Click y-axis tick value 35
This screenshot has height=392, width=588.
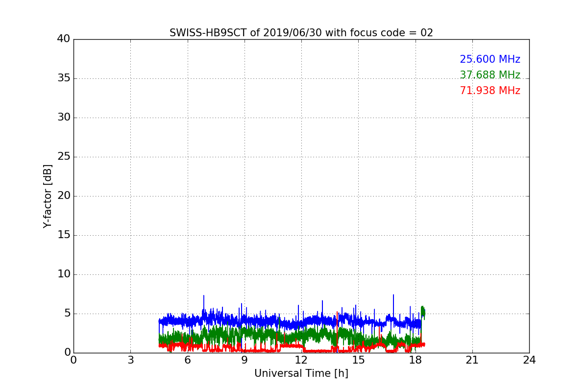click(x=64, y=78)
